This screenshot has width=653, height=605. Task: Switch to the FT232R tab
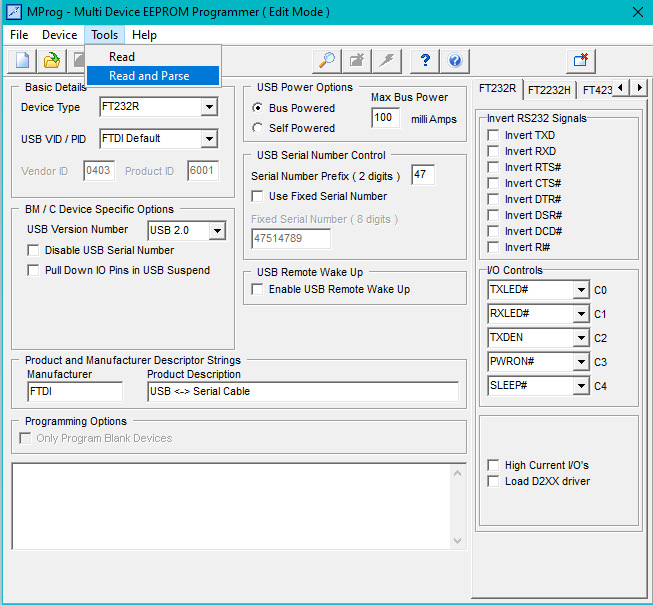[497, 88]
